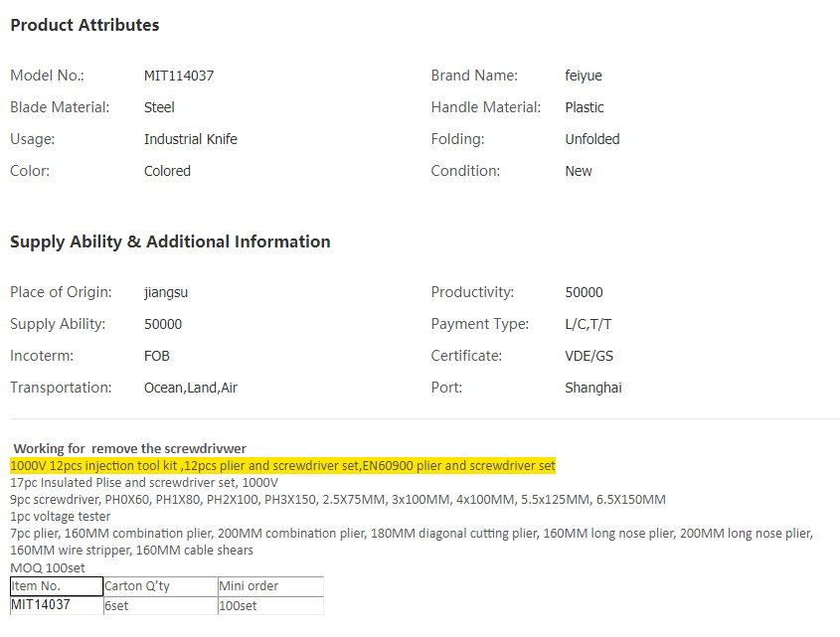Click the brand name value feiyue
840x637 pixels.
tap(584, 76)
